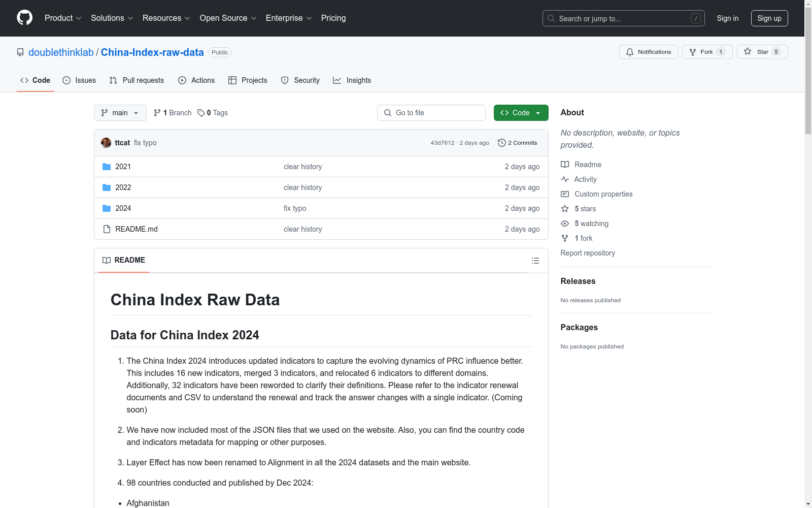Open the Product menu dropdown

(x=63, y=18)
